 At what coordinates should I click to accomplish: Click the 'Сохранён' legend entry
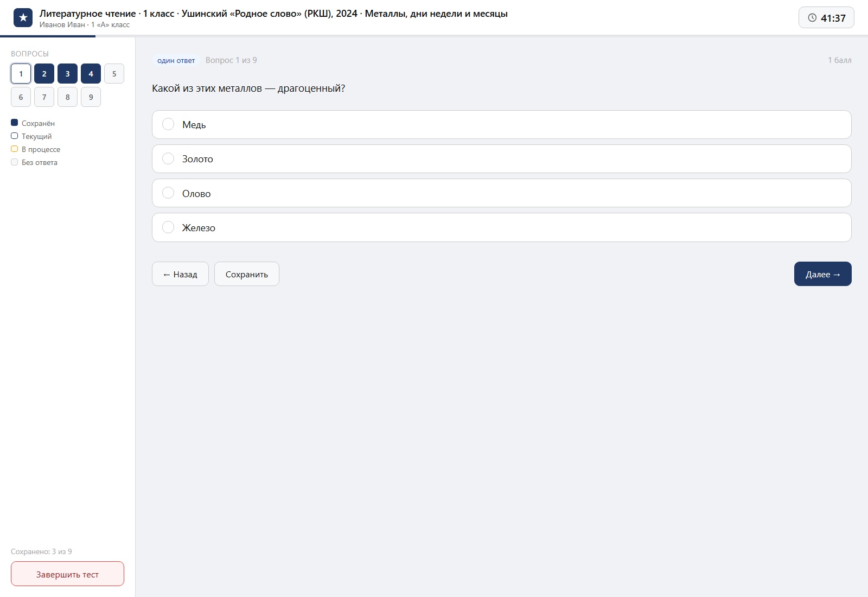click(33, 123)
